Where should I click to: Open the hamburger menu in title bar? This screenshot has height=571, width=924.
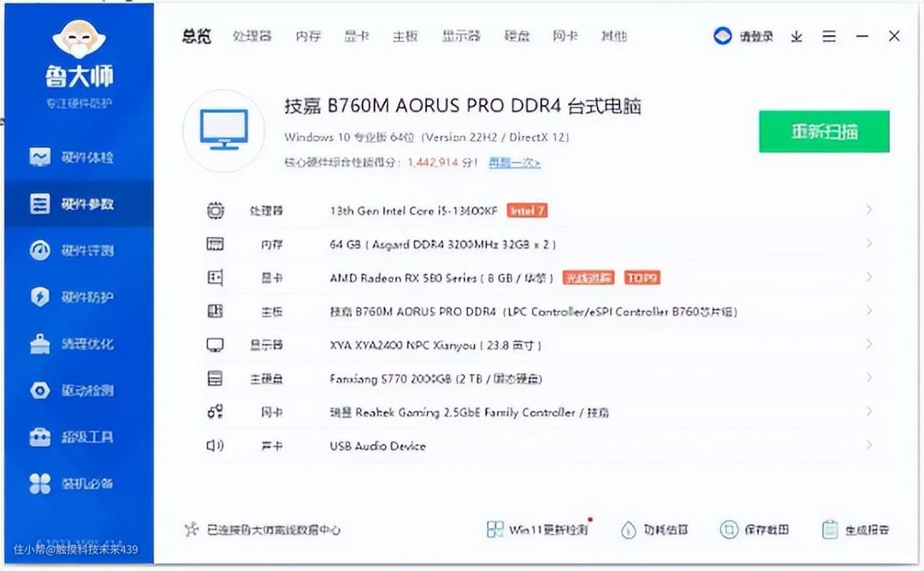tap(829, 37)
